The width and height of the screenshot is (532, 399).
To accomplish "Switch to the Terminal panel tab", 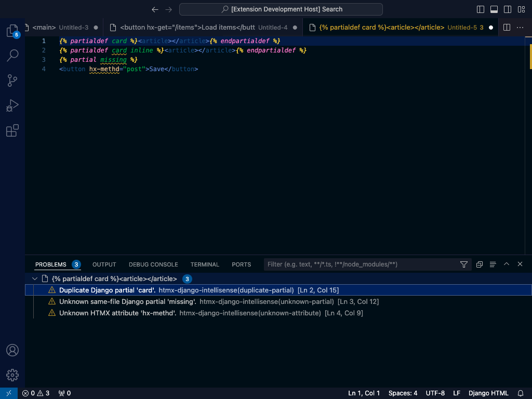I will click(x=205, y=264).
